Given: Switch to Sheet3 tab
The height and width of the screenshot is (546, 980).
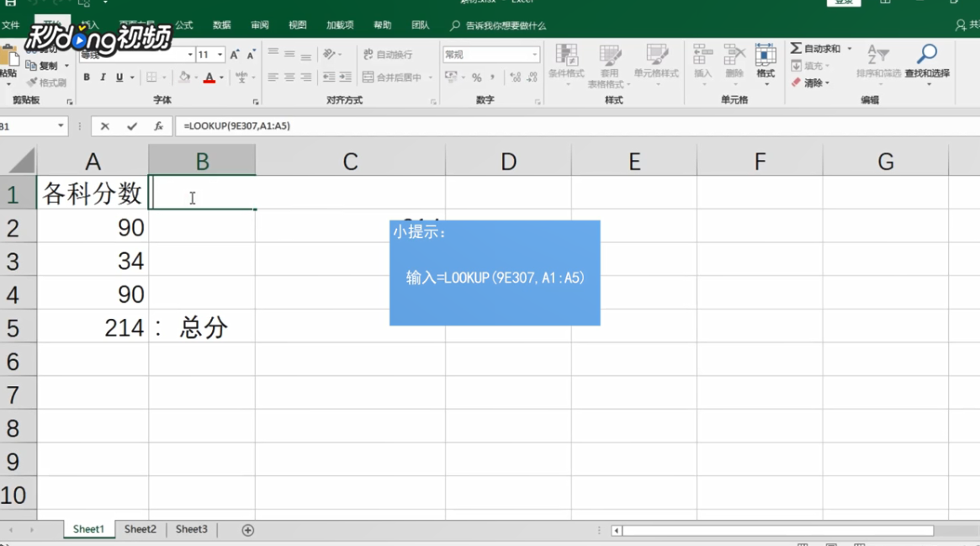Looking at the screenshot, I should pyautogui.click(x=191, y=529).
